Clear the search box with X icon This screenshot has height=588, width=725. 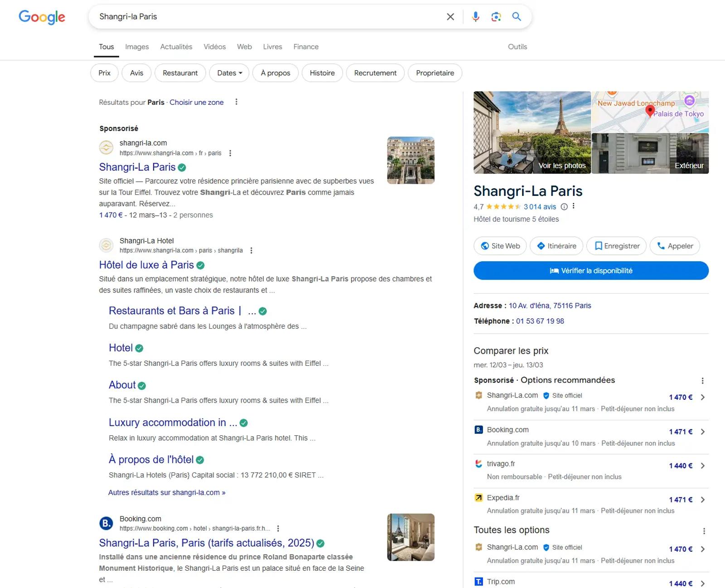coord(450,17)
